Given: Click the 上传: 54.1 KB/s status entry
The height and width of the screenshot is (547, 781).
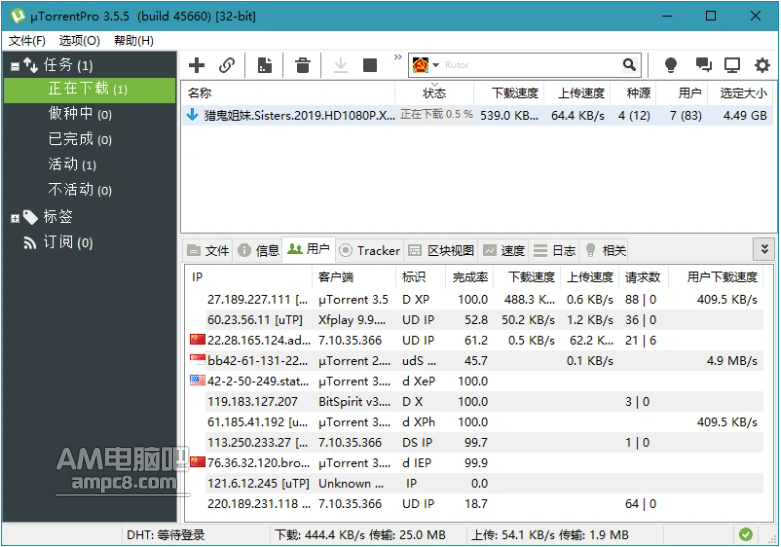Looking at the screenshot, I should click(x=550, y=535).
